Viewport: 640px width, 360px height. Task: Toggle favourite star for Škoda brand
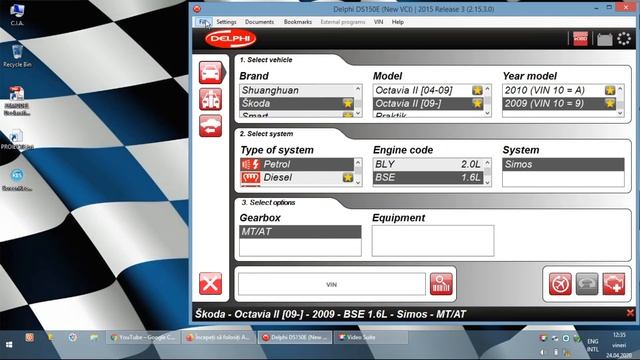(348, 103)
